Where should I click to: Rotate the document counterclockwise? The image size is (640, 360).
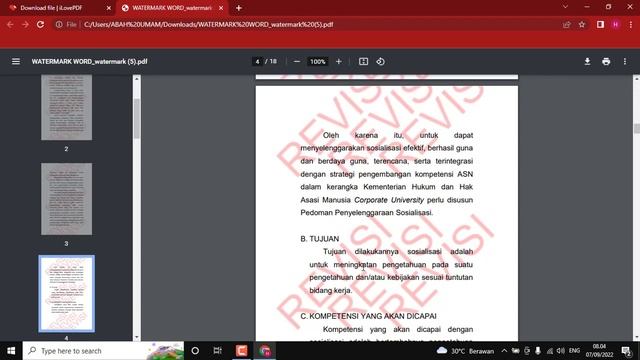380,62
